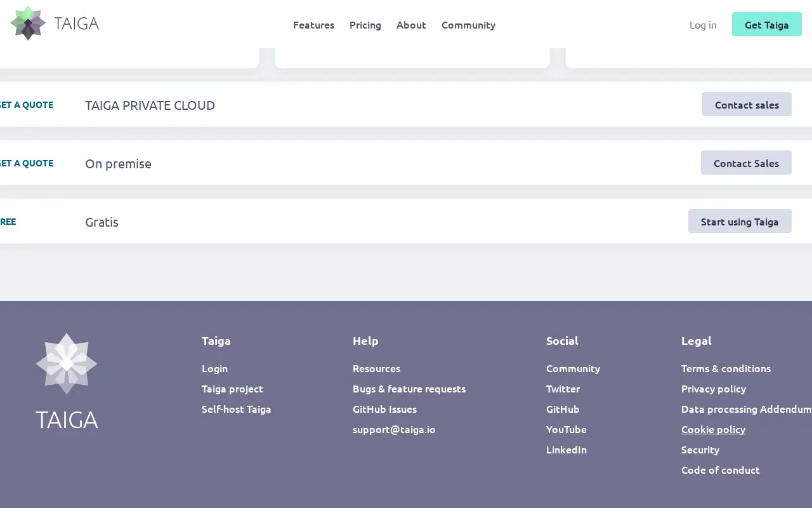812x508 pixels.
Task: Open Community link under Social
Action: [573, 368]
